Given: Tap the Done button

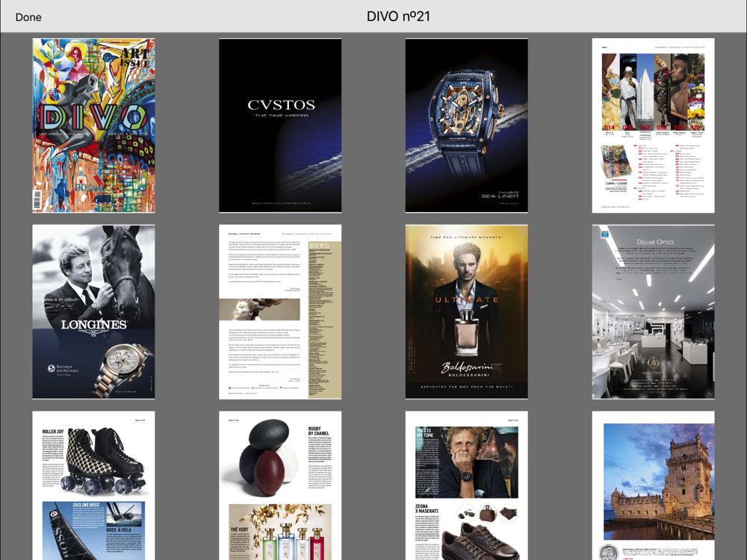Looking at the screenshot, I should [x=28, y=17].
